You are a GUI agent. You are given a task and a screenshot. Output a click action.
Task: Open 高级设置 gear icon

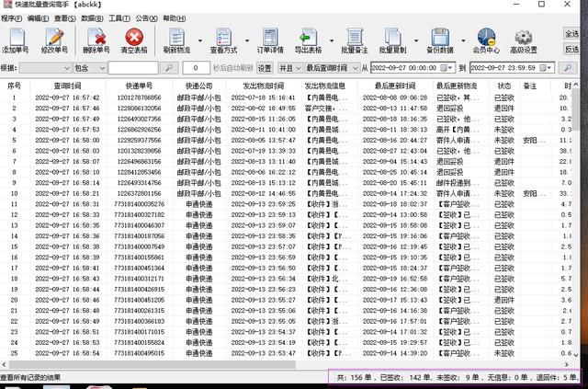[x=525, y=40]
